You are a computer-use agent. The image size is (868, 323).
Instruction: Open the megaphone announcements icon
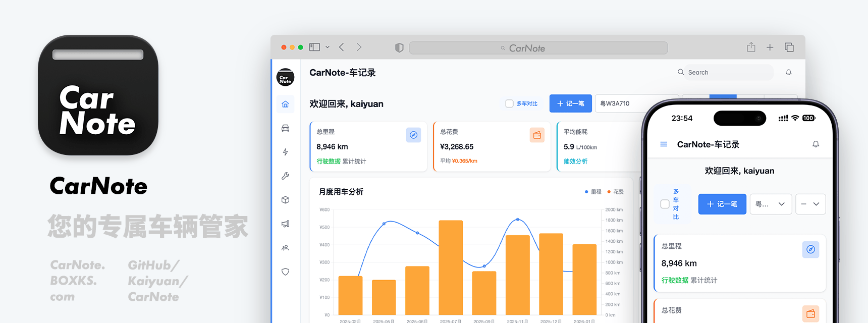pyautogui.click(x=285, y=224)
